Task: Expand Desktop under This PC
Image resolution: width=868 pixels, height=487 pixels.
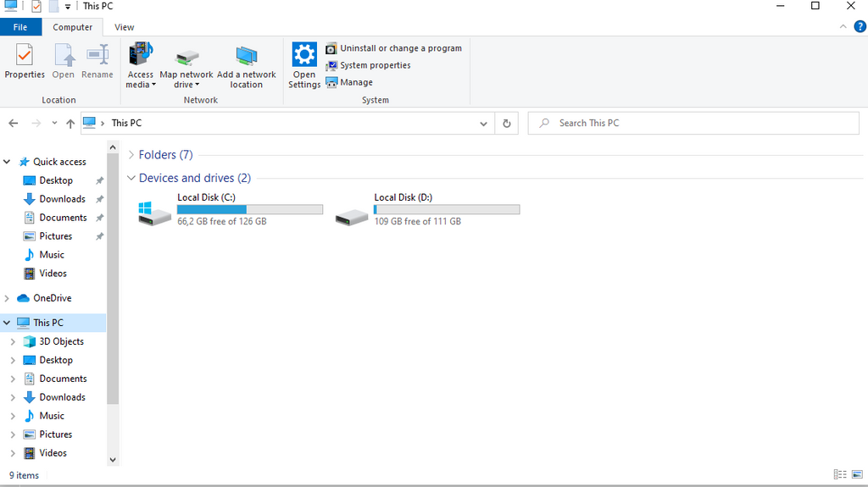Action: click(x=13, y=360)
